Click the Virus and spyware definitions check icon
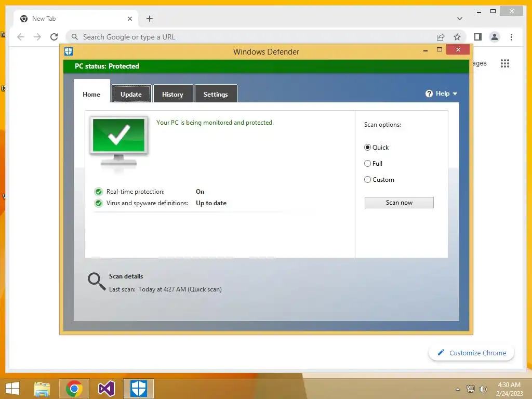The width and height of the screenshot is (532, 399). (98, 203)
